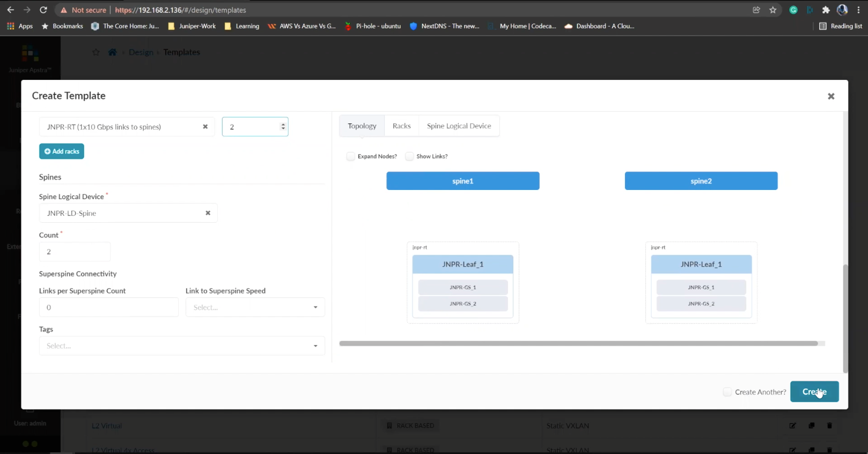
Task: Open the NextDNS bookmark
Action: point(444,26)
